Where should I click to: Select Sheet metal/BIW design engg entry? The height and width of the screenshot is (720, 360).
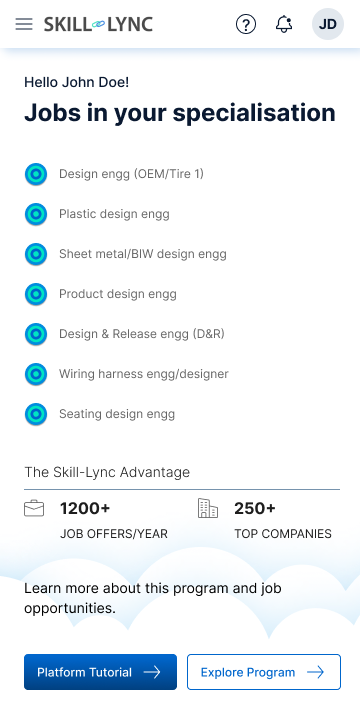pos(143,254)
